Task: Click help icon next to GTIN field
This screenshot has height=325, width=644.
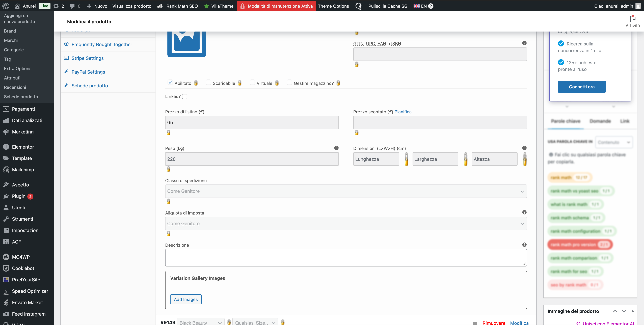Action: click(524, 43)
